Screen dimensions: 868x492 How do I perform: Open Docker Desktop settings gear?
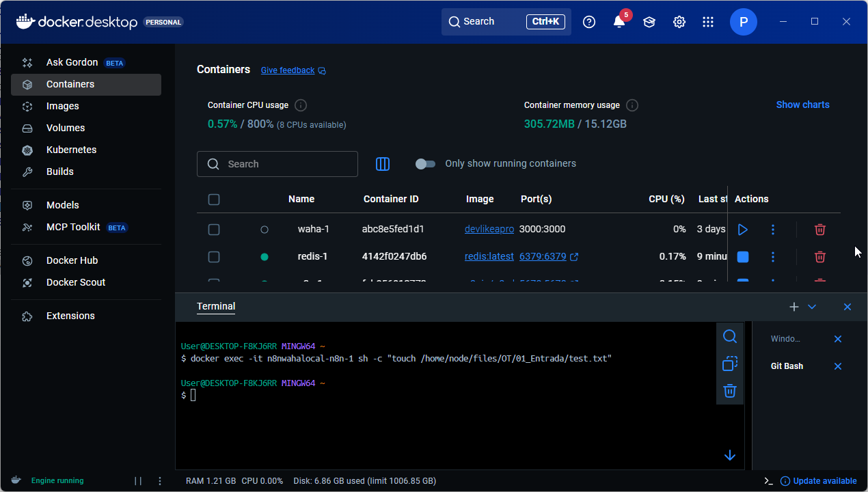coord(679,22)
